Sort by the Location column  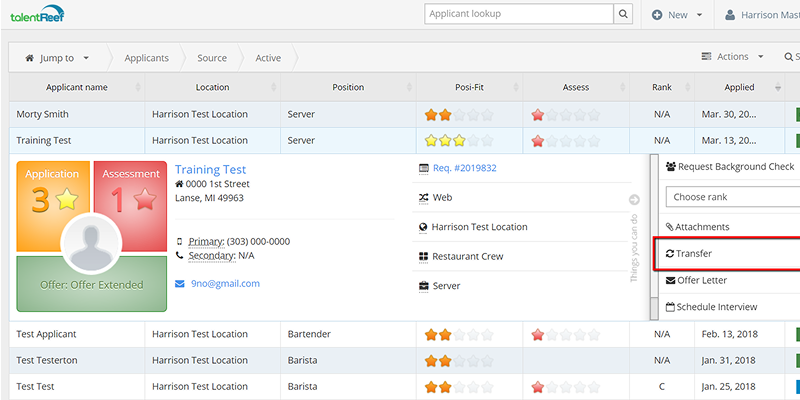tap(213, 87)
